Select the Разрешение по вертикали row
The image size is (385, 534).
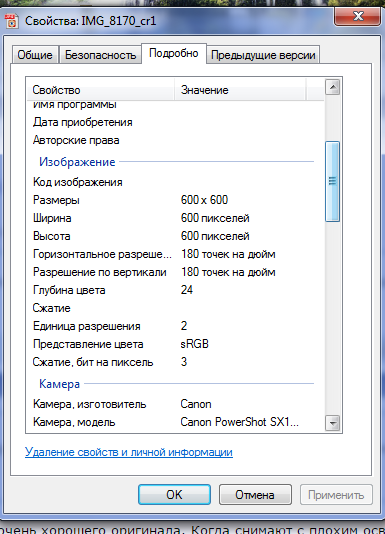[x=175, y=272]
